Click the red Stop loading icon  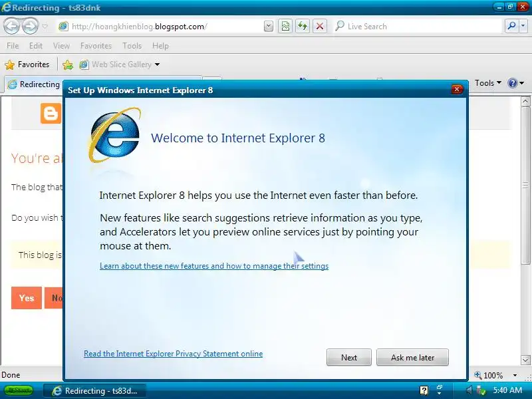point(320,26)
